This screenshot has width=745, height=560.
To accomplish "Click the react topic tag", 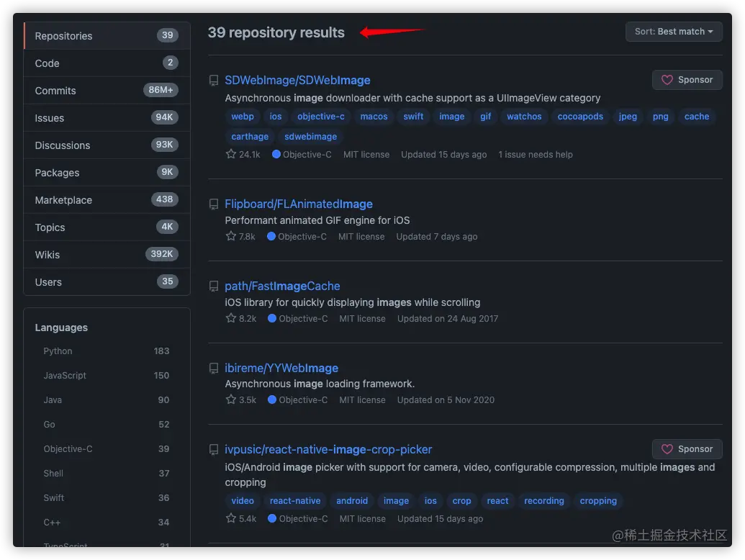I will point(497,501).
